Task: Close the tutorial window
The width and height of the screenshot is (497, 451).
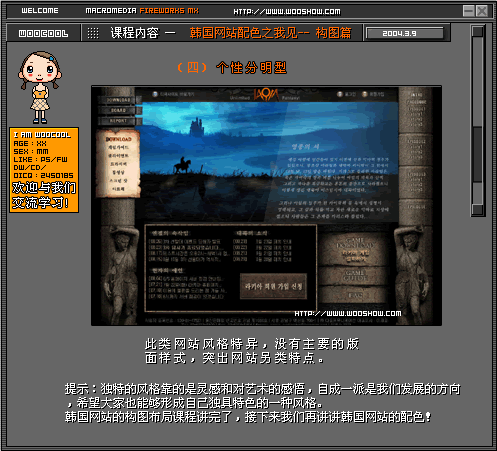Action: [482, 11]
